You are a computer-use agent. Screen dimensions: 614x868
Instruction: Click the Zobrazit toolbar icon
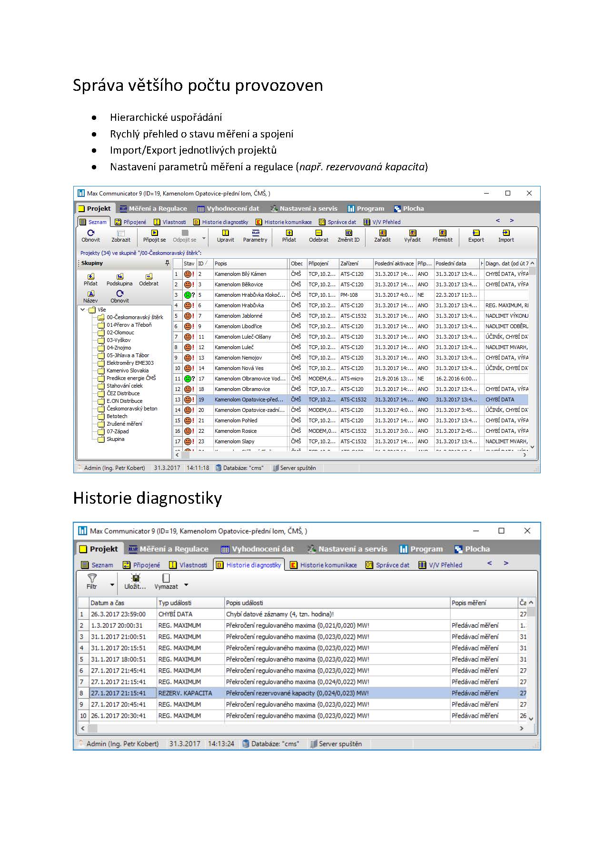pyautogui.click(x=121, y=236)
